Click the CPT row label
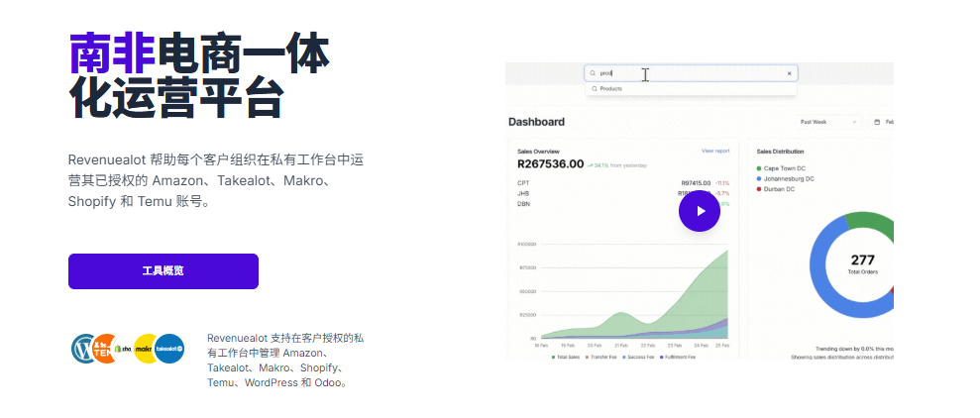This screenshot has height=418, width=980. point(523,183)
